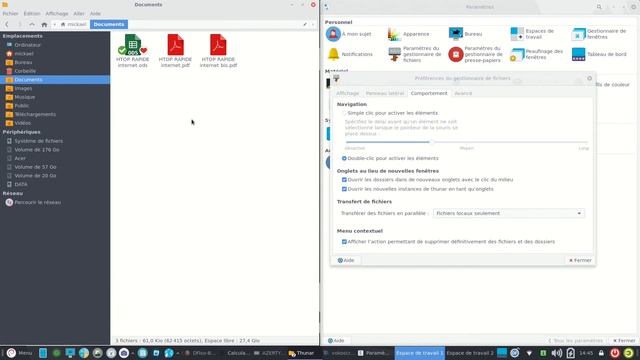Image resolution: width=640 pixels, height=360 pixels.
Task: Open the volume control in system tray
Action: 556,353
